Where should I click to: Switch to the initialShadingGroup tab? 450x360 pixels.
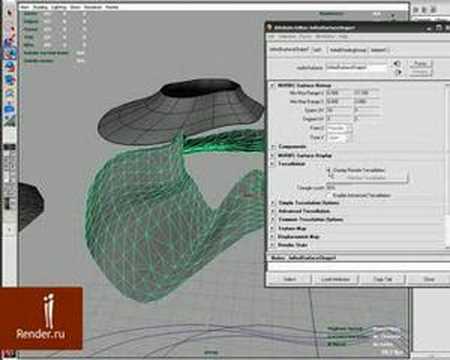[x=348, y=50]
